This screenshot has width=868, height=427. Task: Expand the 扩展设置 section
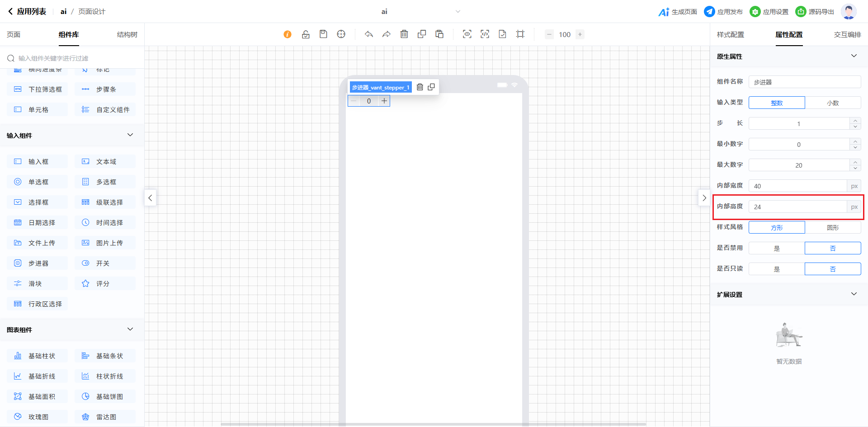854,294
